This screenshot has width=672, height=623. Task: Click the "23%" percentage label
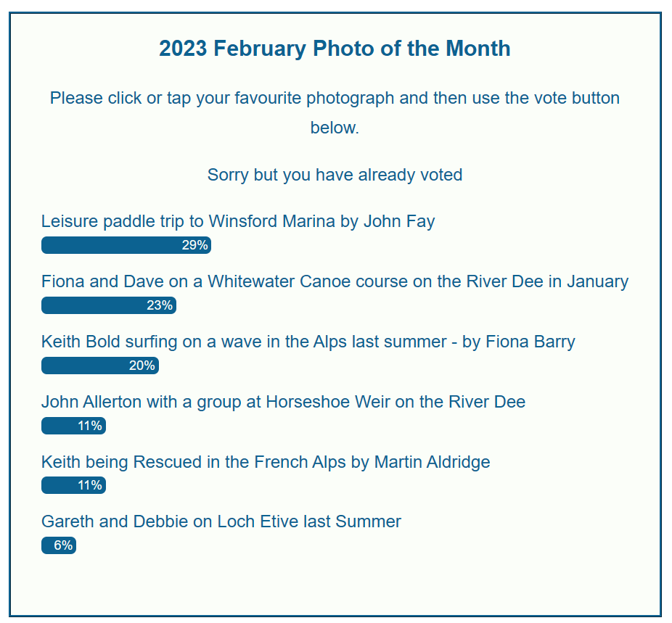tap(160, 305)
